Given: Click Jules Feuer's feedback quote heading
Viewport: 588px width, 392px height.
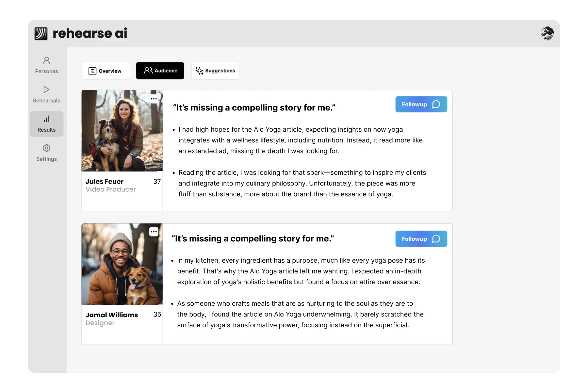Looking at the screenshot, I should (254, 108).
